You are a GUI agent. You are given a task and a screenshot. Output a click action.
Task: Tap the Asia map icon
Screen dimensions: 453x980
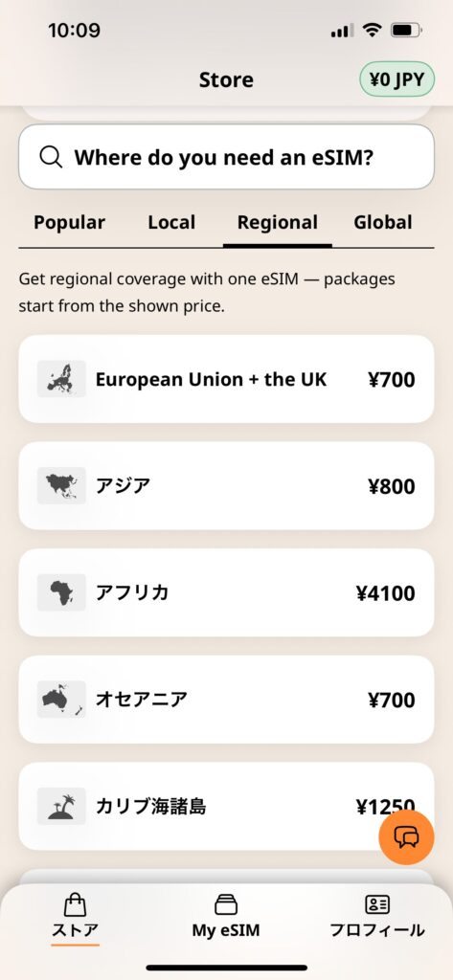pyautogui.click(x=61, y=485)
